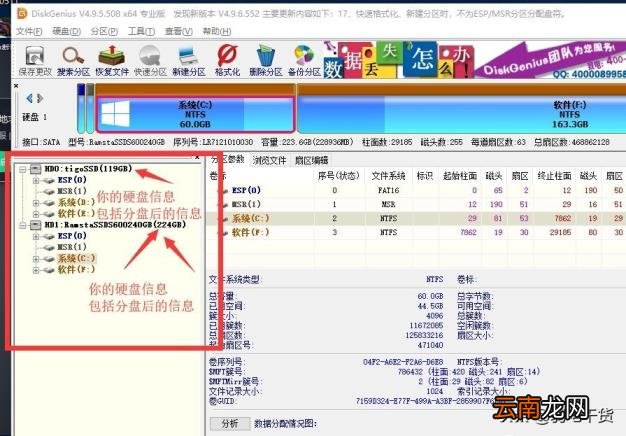This screenshot has width=626, height=436.
Task: Select 软件(F:) in the disk tree
Action: click(x=76, y=270)
